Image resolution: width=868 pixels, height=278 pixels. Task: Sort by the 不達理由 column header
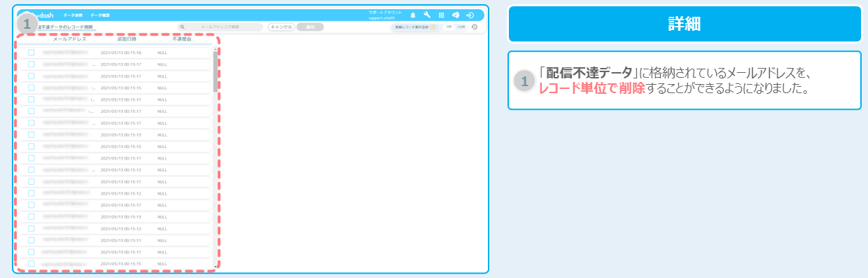[x=181, y=39]
